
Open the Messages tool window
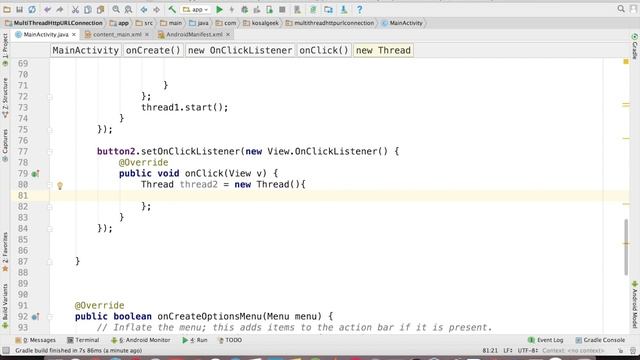pyautogui.click(x=36, y=340)
